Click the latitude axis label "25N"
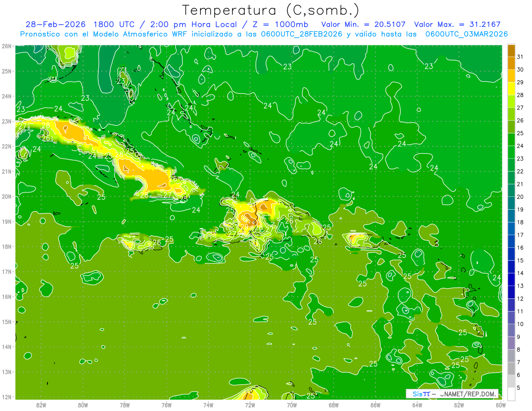Image resolution: width=532 pixels, height=411 pixels. (7, 71)
